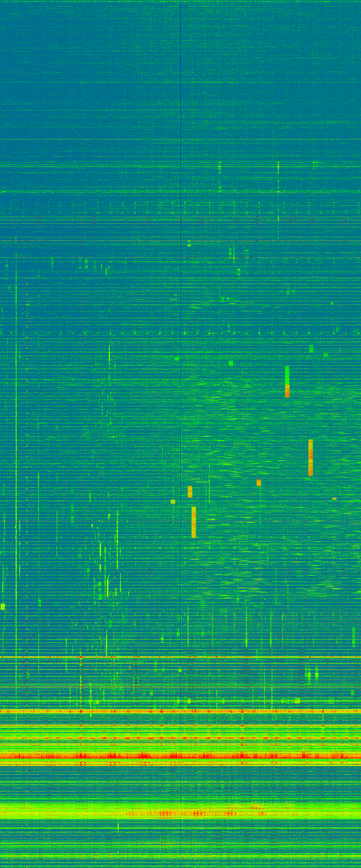Click the yellow-green block above the red line at right

297,701
